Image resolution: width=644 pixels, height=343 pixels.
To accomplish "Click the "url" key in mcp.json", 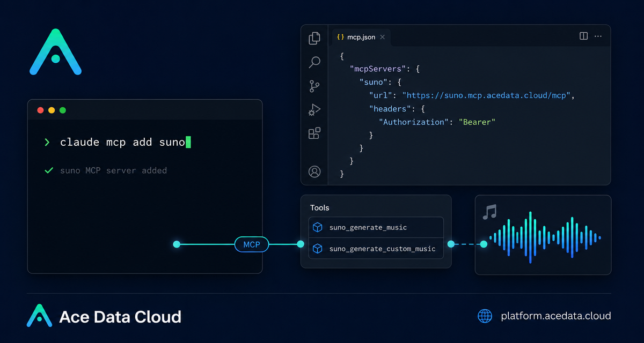I will tap(380, 95).
